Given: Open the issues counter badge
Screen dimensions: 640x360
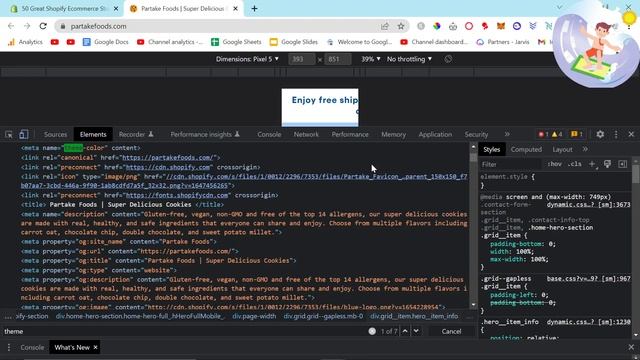Looking at the screenshot, I should pos(577,134).
